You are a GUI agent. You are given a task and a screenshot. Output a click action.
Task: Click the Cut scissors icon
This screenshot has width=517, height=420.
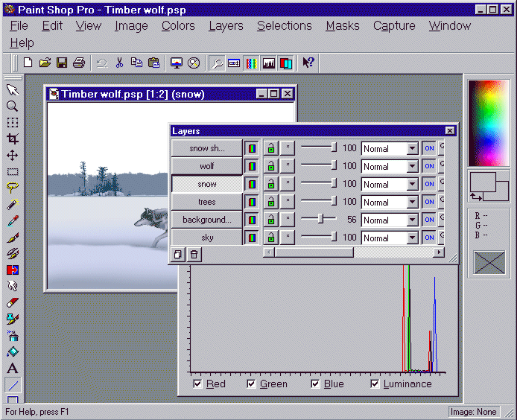point(119,63)
